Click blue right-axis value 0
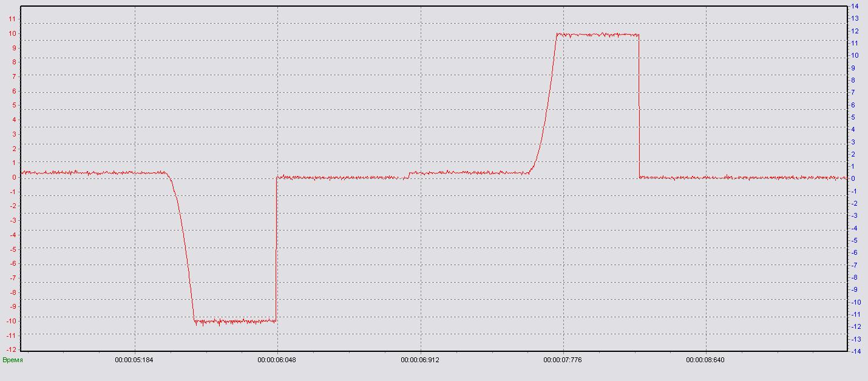868x381 pixels. (x=853, y=178)
